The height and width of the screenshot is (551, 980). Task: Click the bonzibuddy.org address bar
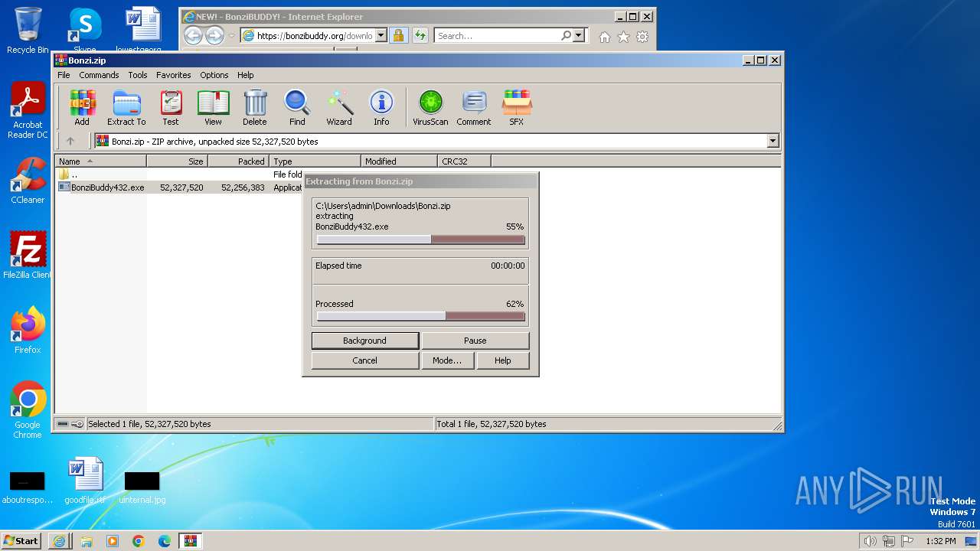point(308,36)
